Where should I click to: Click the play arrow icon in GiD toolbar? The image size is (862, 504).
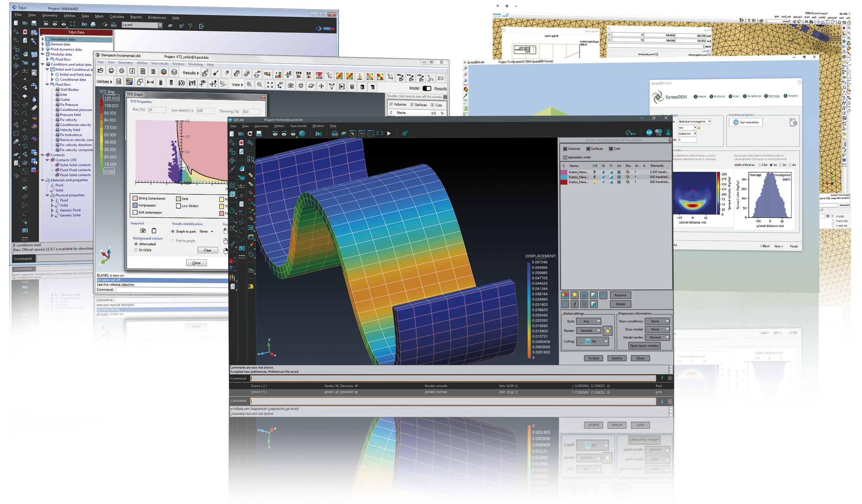[389, 134]
